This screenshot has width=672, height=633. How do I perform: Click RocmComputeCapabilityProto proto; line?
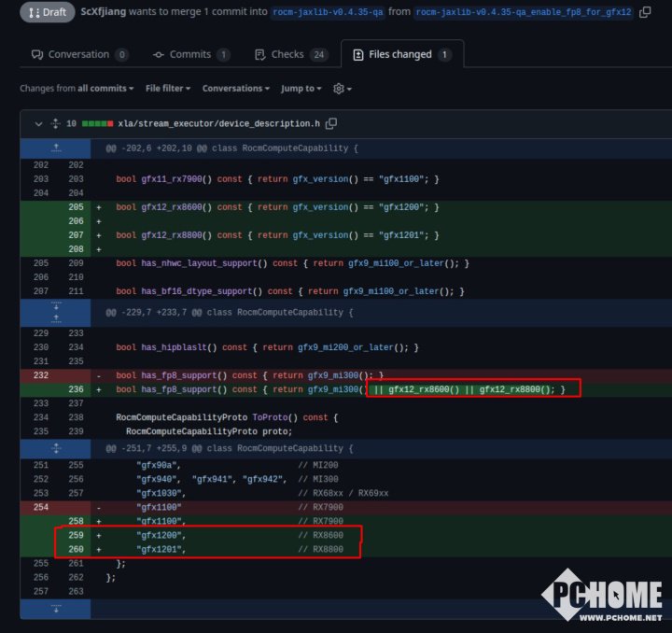[x=209, y=431]
